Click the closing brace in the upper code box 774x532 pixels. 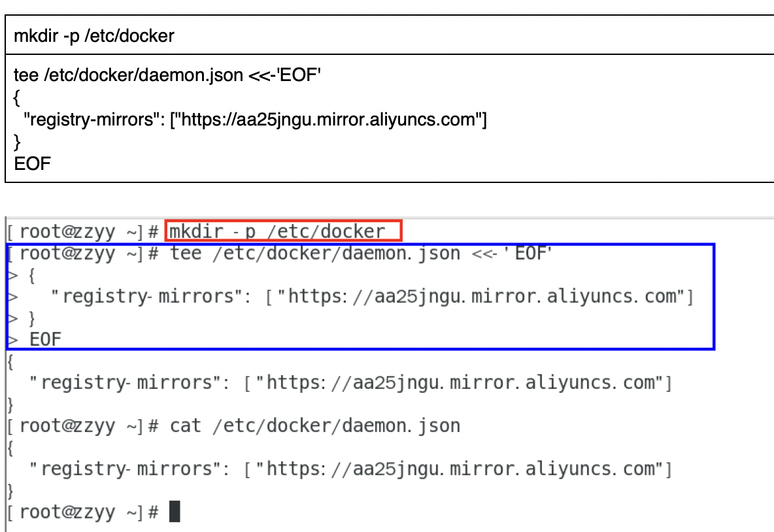17,142
